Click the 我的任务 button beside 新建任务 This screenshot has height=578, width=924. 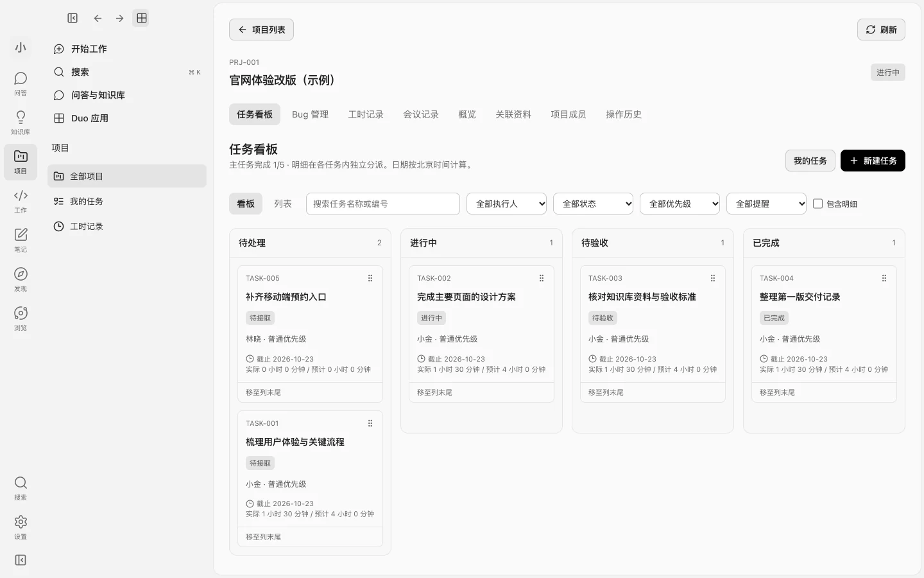(x=810, y=161)
